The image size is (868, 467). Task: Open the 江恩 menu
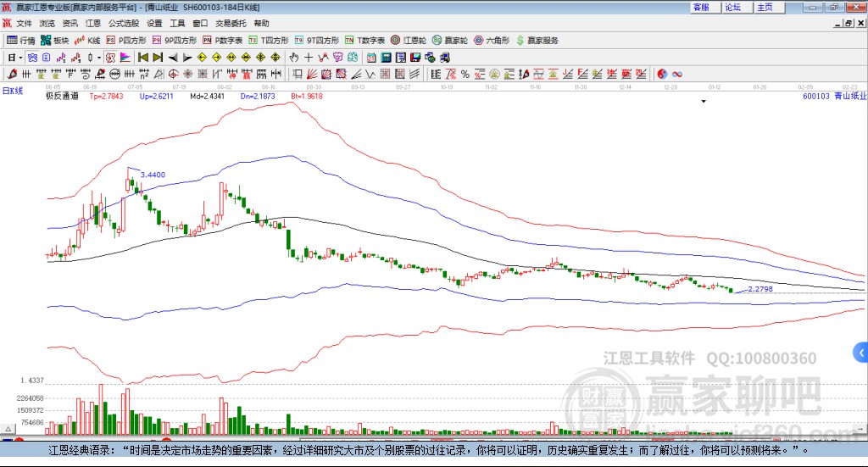click(x=93, y=23)
